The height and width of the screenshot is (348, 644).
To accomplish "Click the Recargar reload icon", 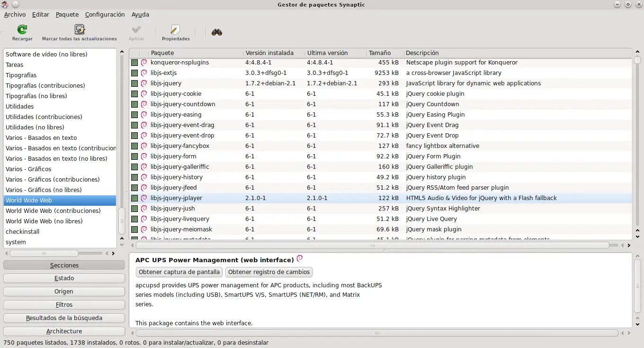I will [x=22, y=29].
